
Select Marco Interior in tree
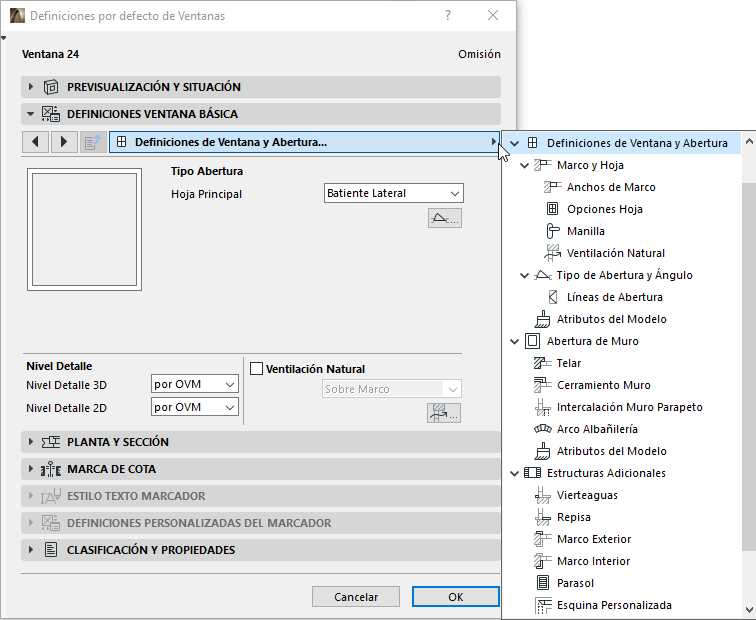pyautogui.click(x=593, y=561)
